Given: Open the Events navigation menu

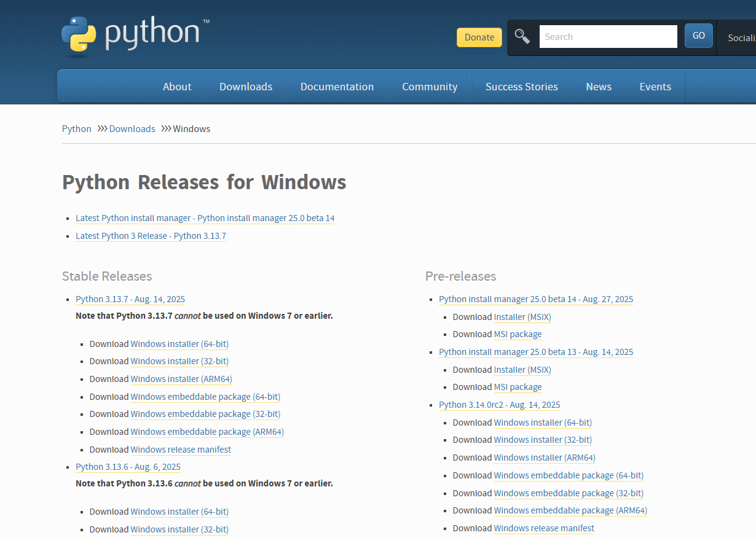Looking at the screenshot, I should pos(655,87).
